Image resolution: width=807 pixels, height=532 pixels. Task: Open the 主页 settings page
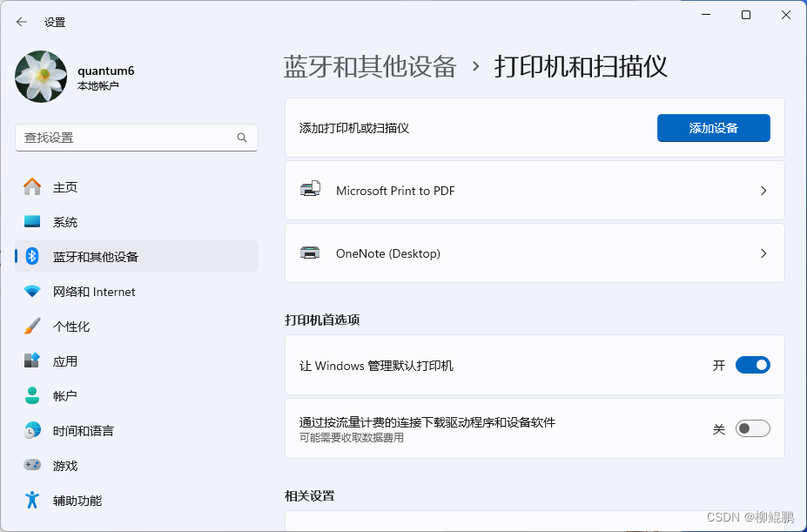click(137, 187)
